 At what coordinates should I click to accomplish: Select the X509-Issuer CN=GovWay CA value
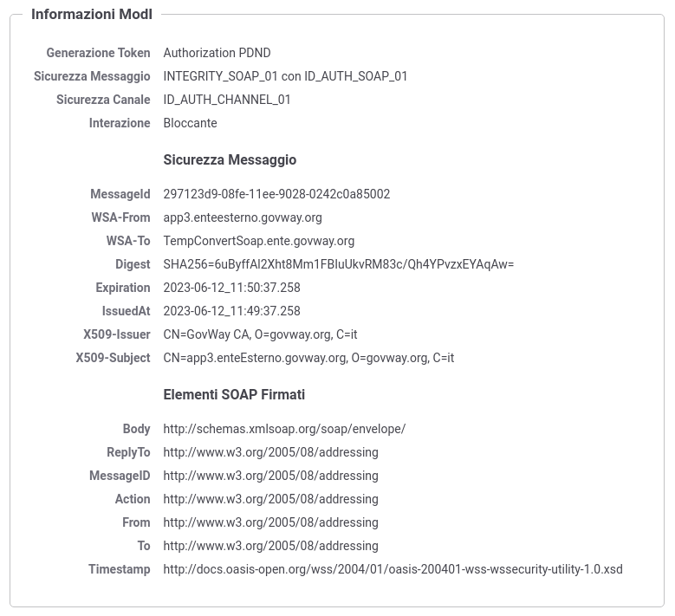(260, 334)
